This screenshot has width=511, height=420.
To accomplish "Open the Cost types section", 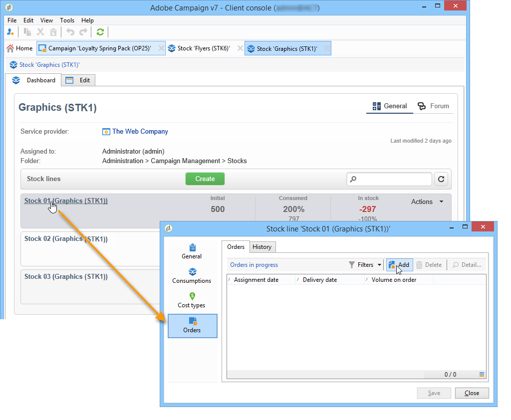I will [192, 300].
